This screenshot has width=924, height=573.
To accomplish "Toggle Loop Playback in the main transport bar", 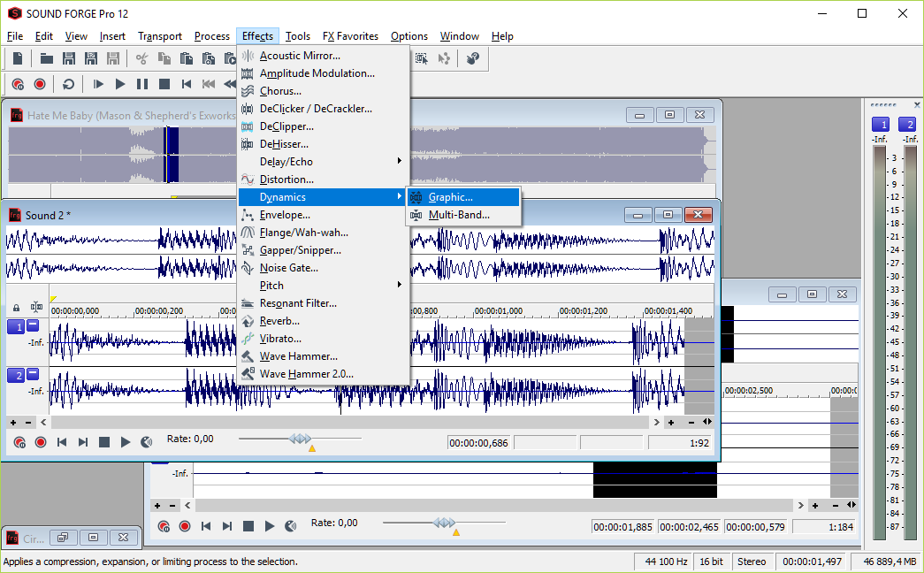I will coord(68,84).
